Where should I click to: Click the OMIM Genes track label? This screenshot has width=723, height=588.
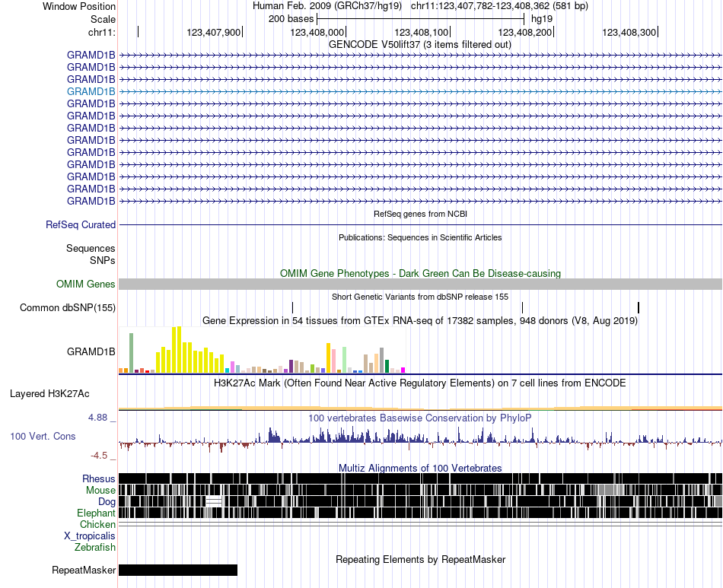click(85, 284)
